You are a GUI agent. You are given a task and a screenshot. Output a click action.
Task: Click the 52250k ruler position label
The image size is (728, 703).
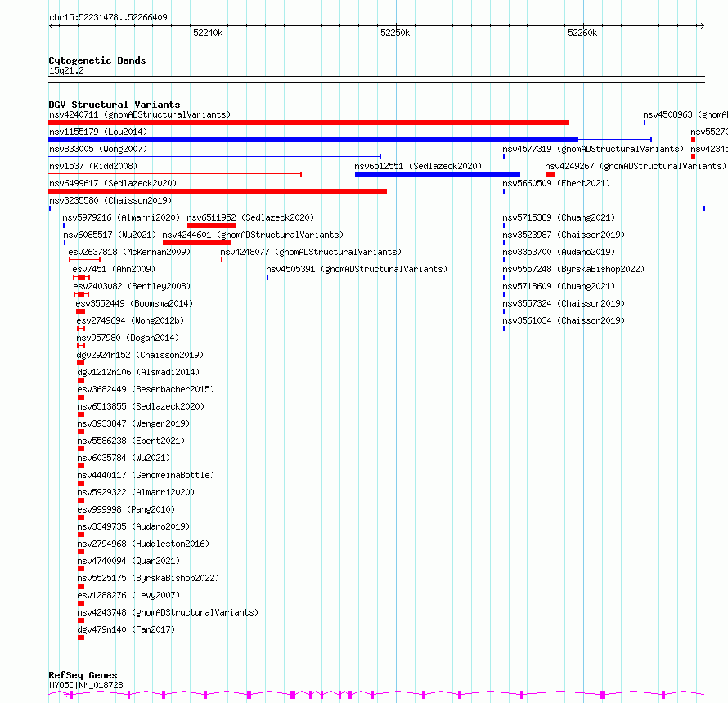coord(395,33)
